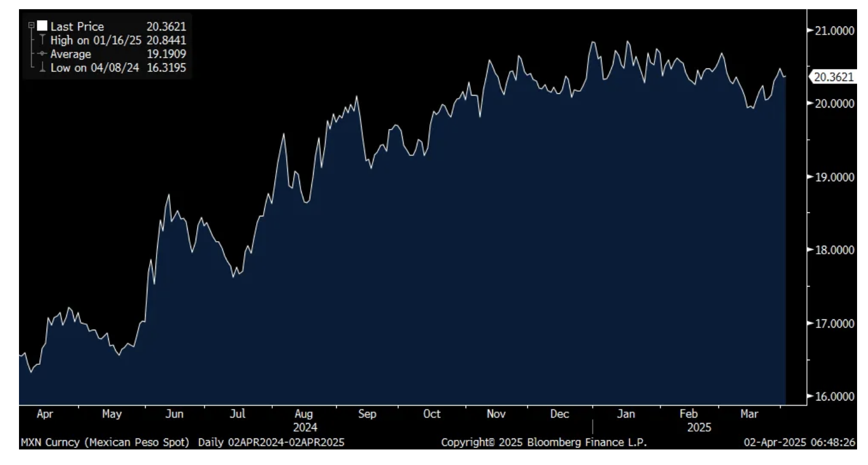Click the Average marker icon in legend
The image size is (868, 465).
click(42, 54)
